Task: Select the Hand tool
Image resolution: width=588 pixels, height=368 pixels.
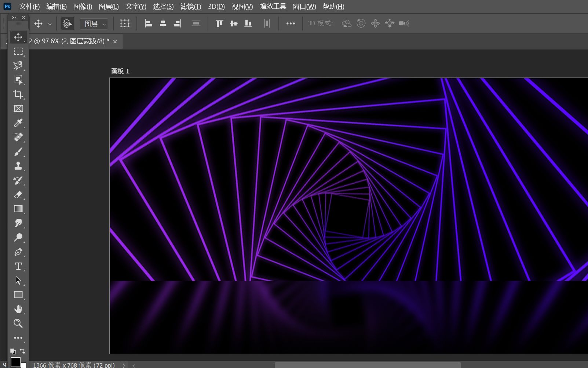Action: click(x=18, y=309)
